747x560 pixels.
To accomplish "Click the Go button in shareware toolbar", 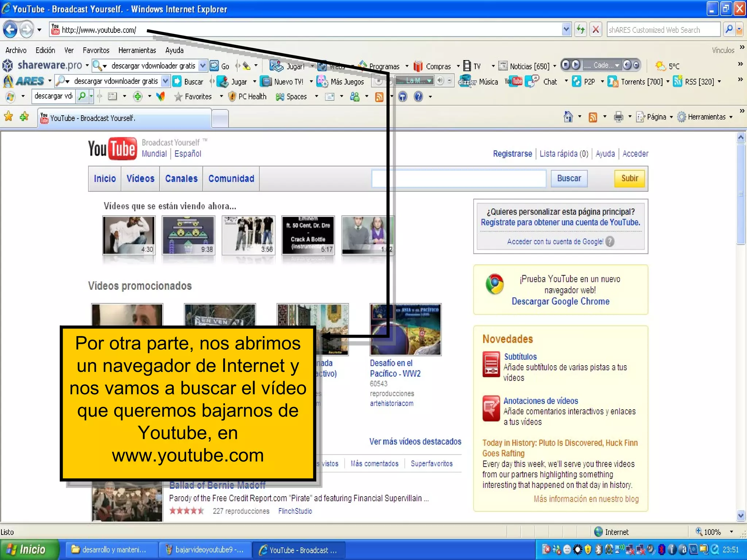I will (x=220, y=66).
